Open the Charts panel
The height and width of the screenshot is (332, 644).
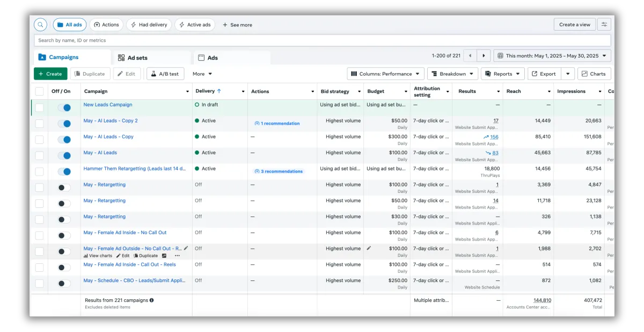pos(594,74)
